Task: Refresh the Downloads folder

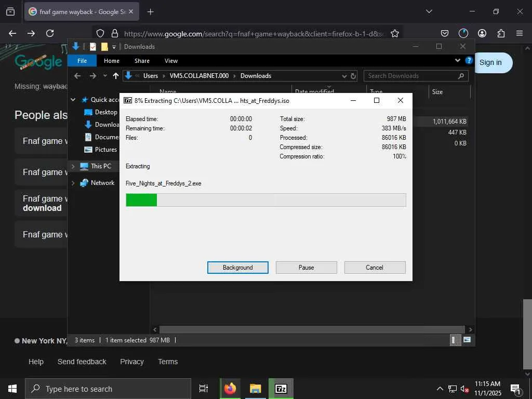Action: (353, 76)
